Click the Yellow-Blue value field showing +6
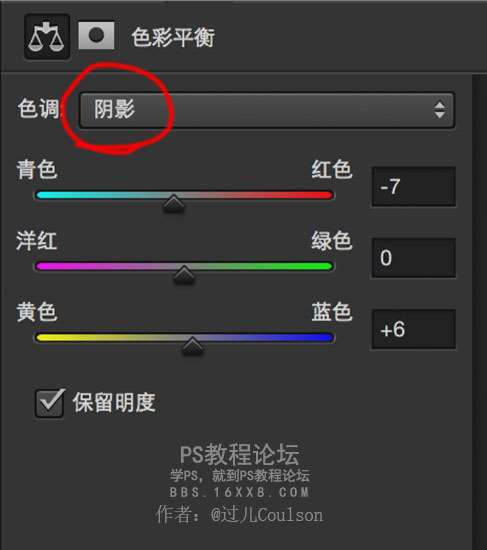 click(414, 329)
